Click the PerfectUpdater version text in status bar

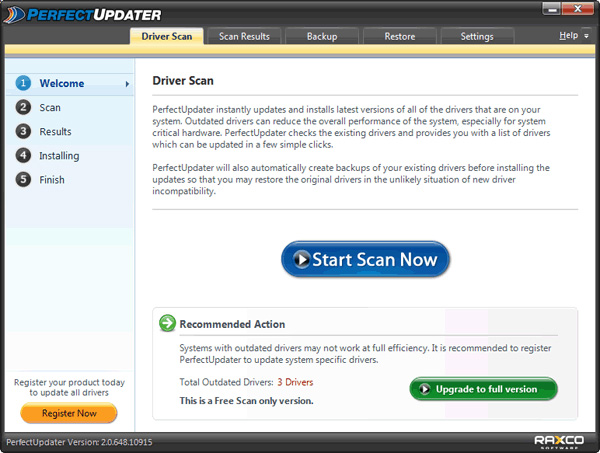pos(79,442)
